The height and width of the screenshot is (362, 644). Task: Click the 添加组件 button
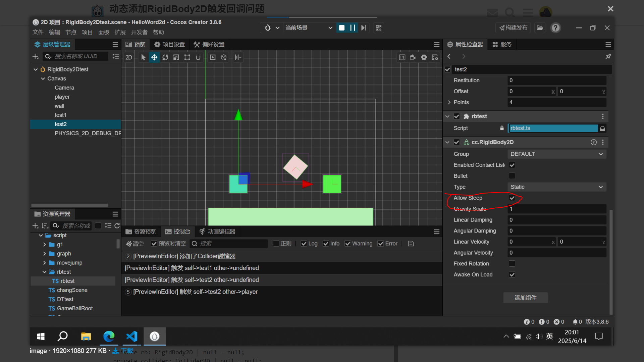tap(526, 298)
